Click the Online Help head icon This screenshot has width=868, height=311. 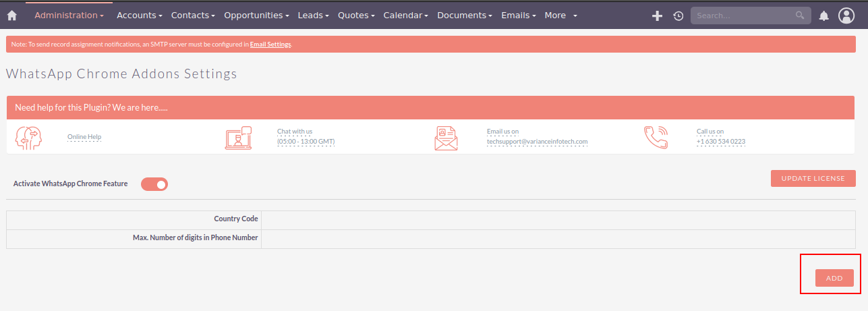click(x=28, y=138)
